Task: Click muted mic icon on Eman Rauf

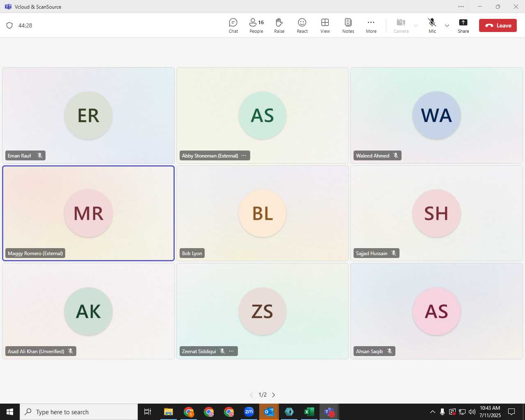Action: [x=40, y=155]
